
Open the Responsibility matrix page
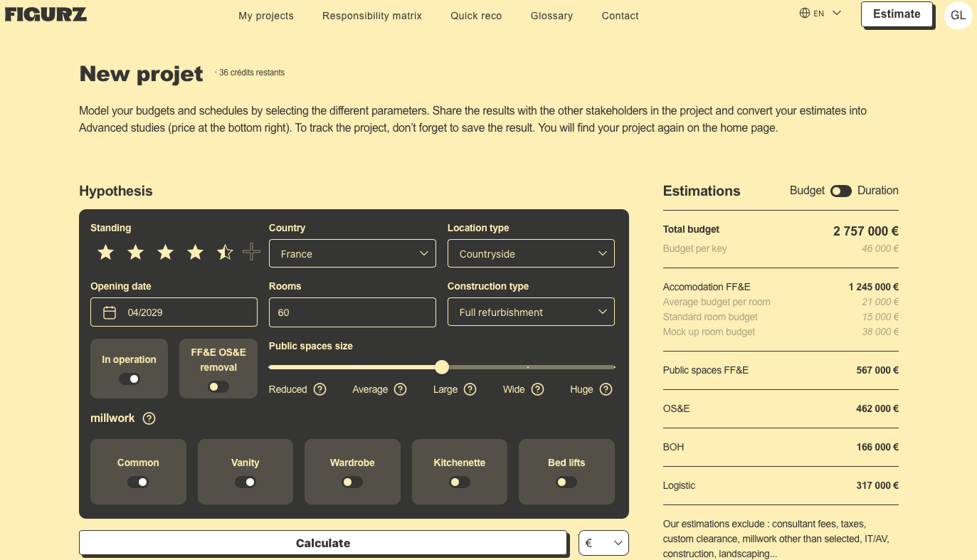(371, 16)
